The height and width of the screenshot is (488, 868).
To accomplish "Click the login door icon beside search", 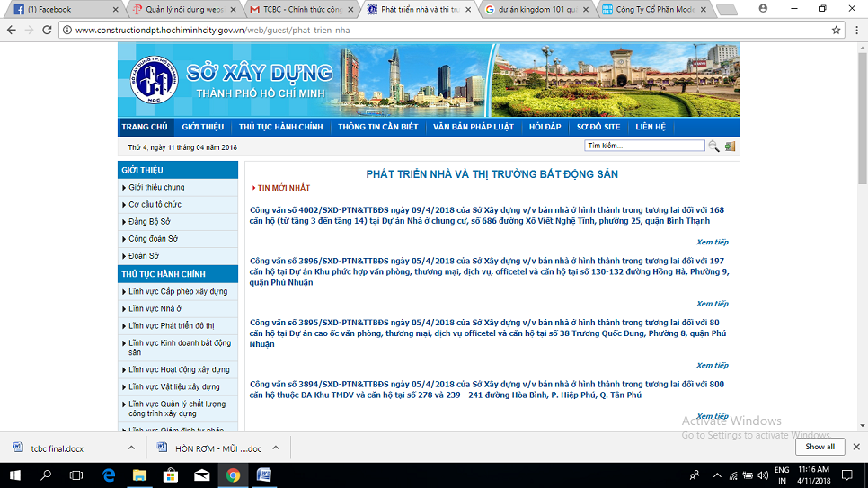I will [730, 146].
